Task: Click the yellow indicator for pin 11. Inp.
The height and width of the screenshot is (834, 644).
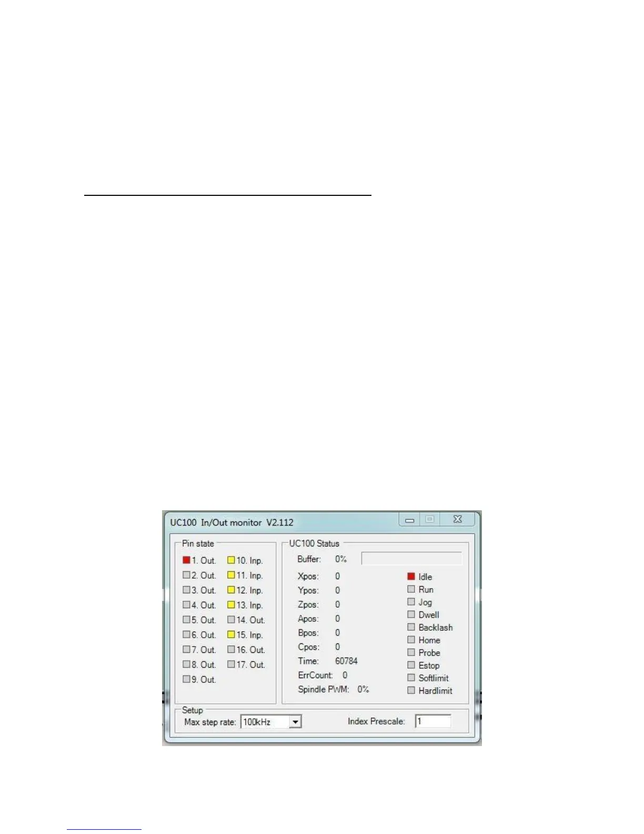Action: click(x=231, y=574)
